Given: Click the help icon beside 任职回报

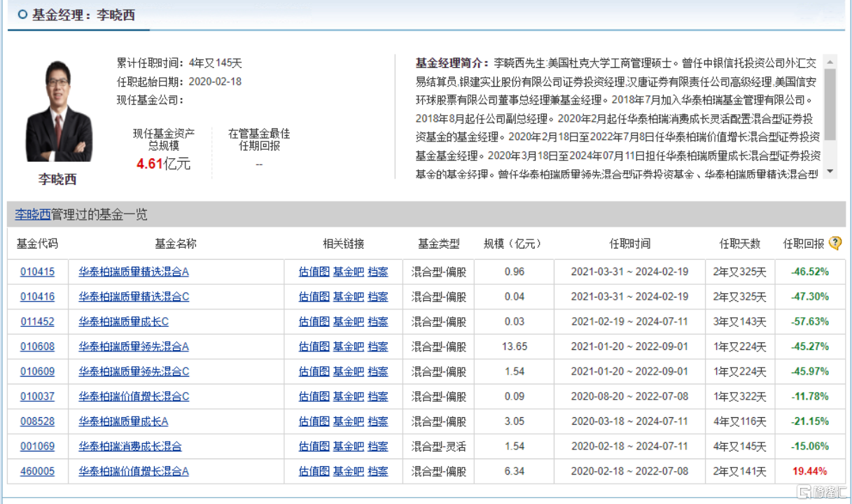Looking at the screenshot, I should pyautogui.click(x=835, y=244).
